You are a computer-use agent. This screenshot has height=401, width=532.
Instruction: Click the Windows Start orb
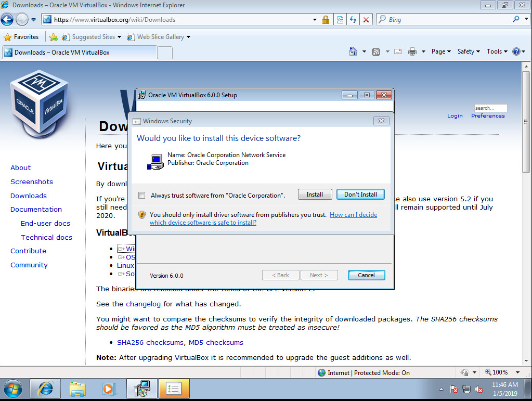point(13,389)
